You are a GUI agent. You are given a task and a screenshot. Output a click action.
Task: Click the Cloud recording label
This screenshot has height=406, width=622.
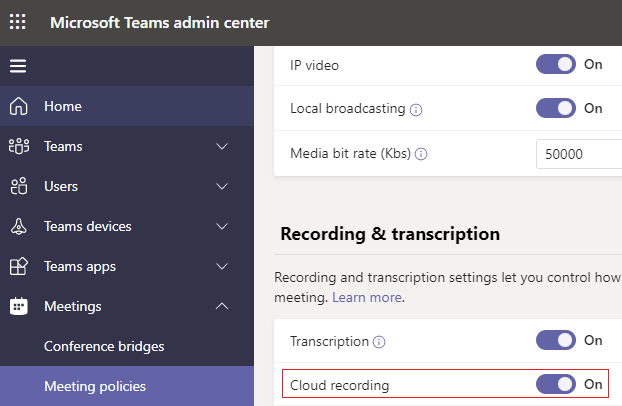point(340,385)
